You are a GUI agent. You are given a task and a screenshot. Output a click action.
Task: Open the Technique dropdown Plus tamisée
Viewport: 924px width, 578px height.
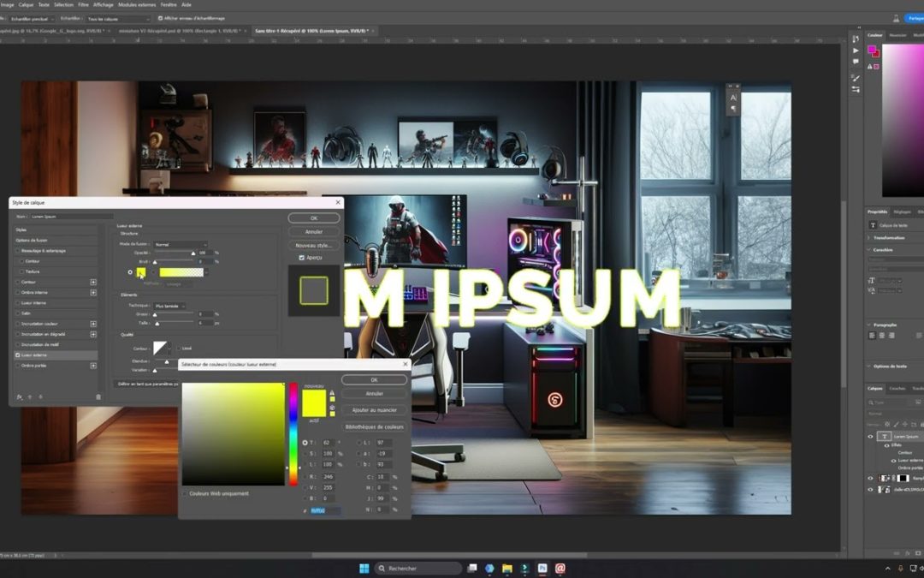(169, 306)
